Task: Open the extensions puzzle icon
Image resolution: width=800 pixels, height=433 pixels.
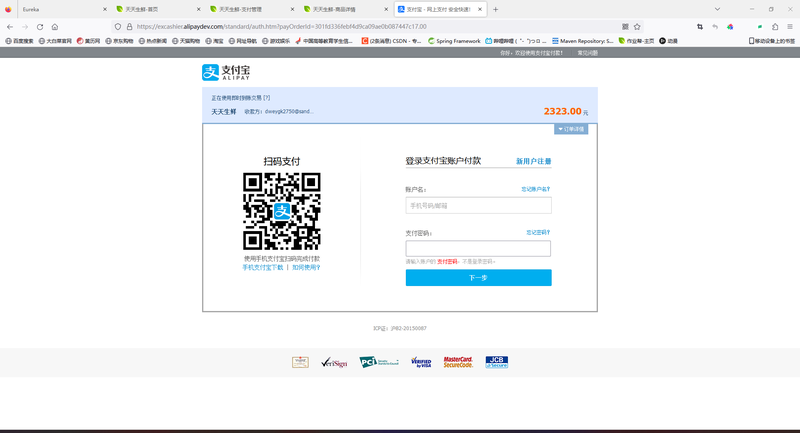Action: pyautogui.click(x=775, y=27)
